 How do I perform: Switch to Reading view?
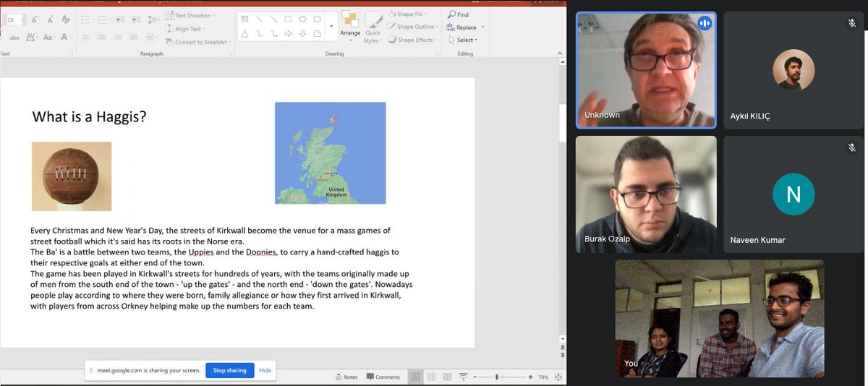[447, 377]
